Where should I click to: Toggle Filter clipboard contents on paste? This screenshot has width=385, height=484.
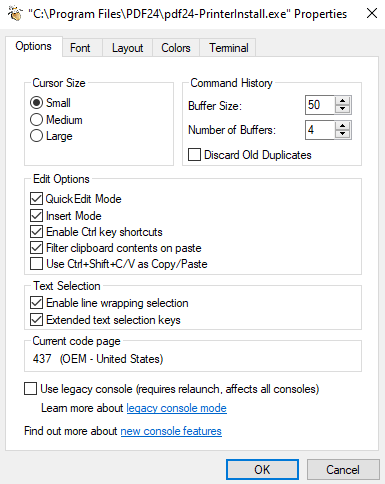point(36,248)
